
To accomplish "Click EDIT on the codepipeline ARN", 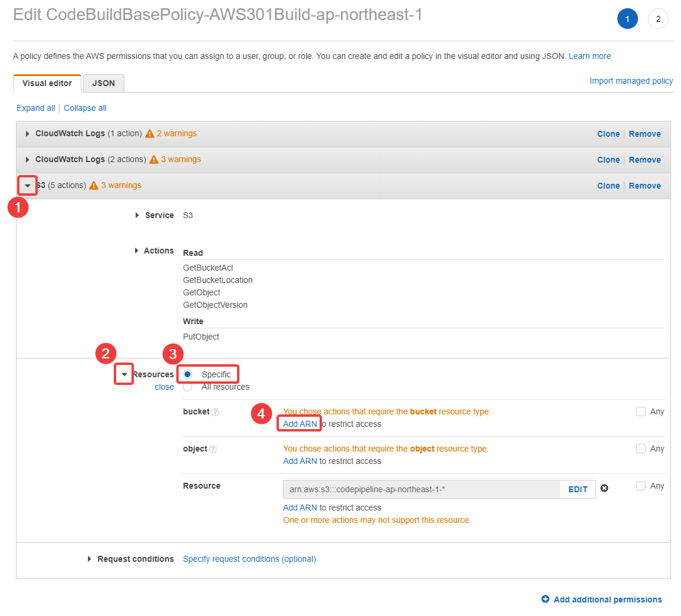I will [578, 489].
